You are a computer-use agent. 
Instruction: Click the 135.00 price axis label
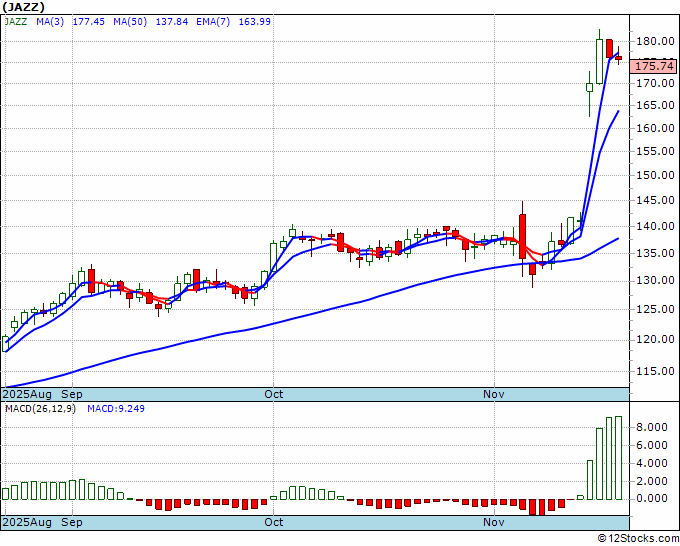[x=655, y=253]
